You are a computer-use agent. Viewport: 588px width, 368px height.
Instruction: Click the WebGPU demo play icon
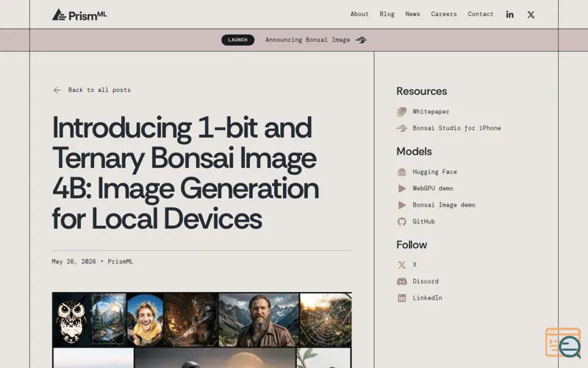(x=401, y=188)
